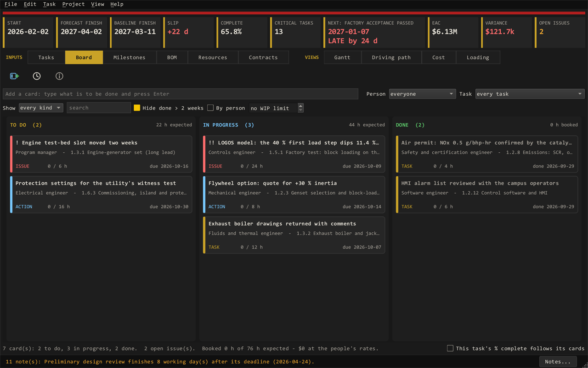Open the Resources tab

[213, 57]
